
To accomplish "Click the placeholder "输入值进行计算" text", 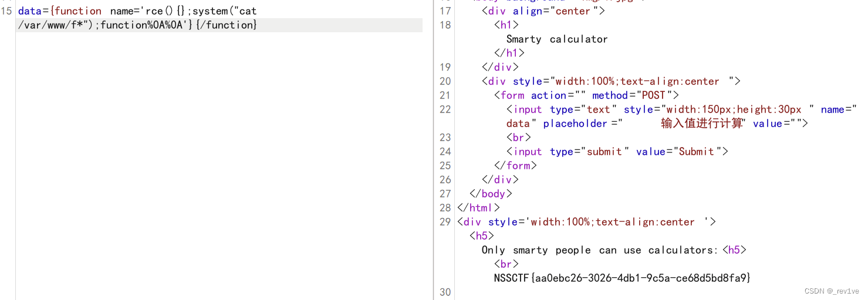I will point(702,124).
